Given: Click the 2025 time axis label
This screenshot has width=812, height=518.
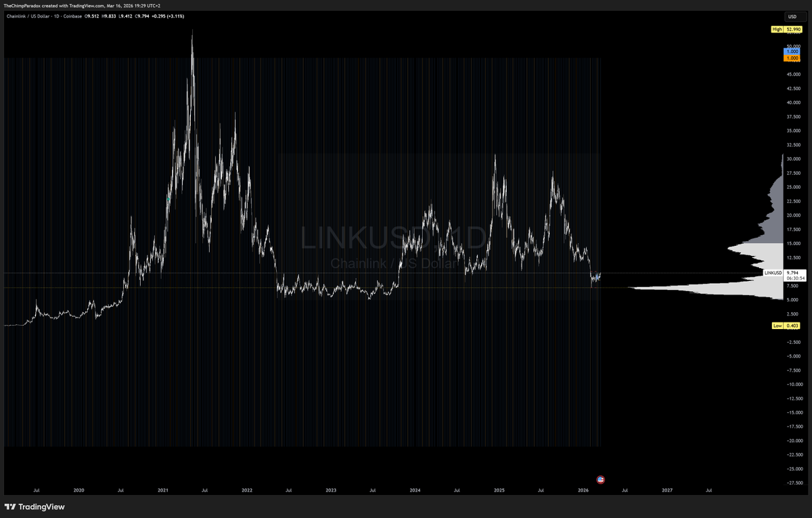Looking at the screenshot, I should [x=499, y=490].
